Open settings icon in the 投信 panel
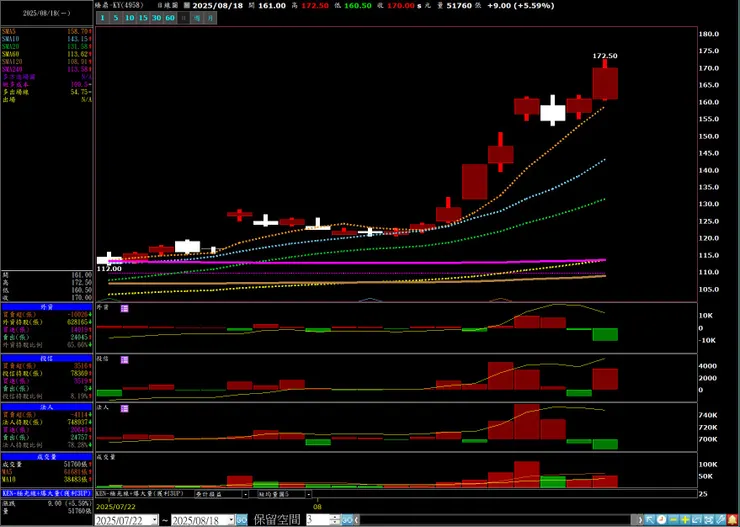This screenshot has height=527, width=740. coord(125,360)
